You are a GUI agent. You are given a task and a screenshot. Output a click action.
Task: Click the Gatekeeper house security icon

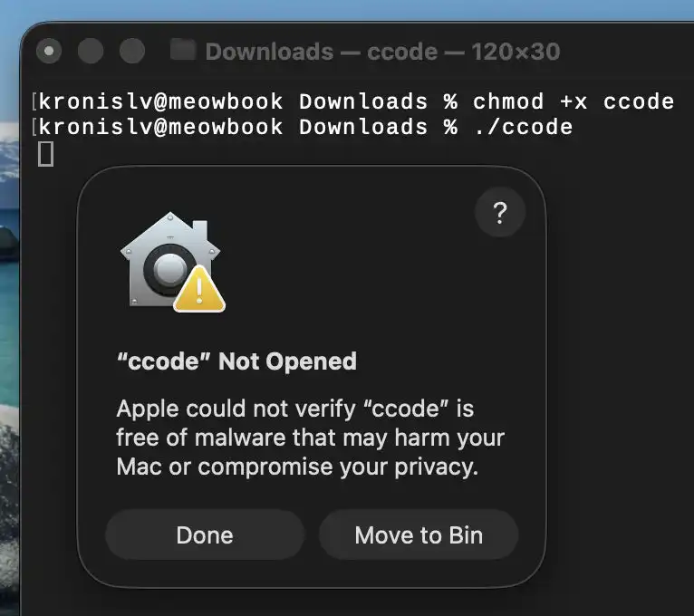click(170, 259)
